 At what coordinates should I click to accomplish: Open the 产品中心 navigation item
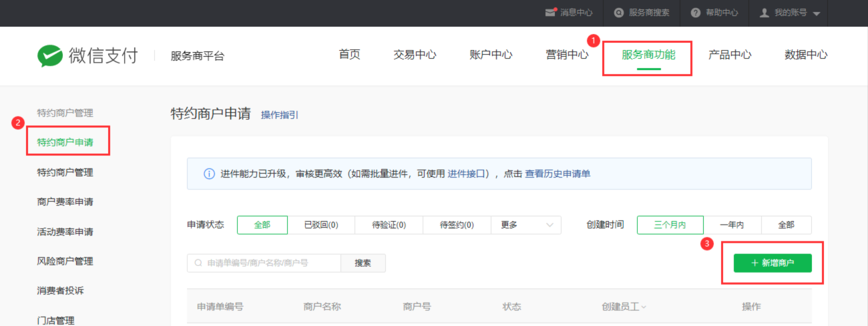tap(730, 55)
